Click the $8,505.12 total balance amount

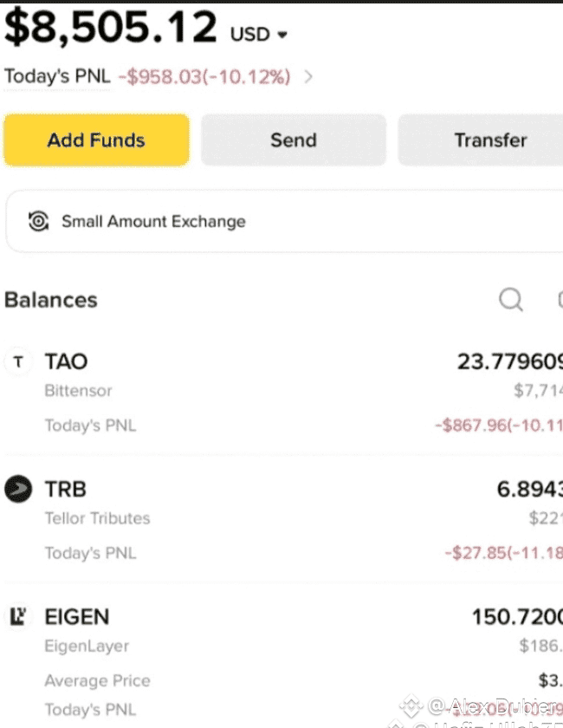tap(111, 27)
